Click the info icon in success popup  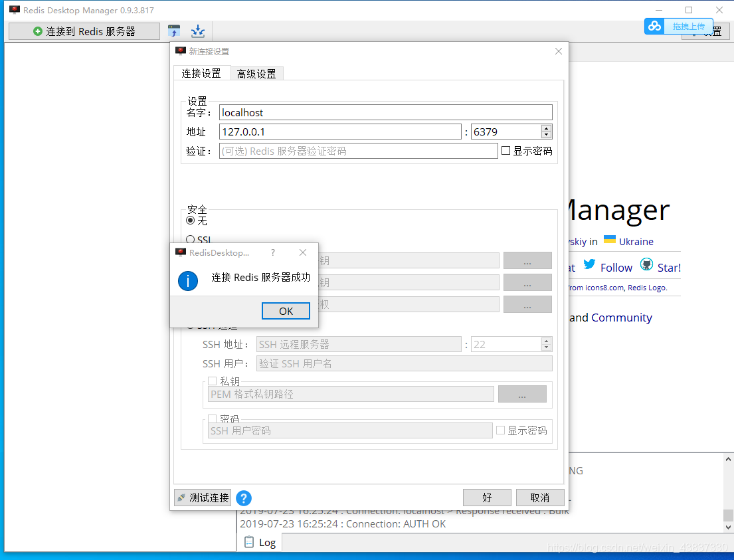[x=188, y=281]
